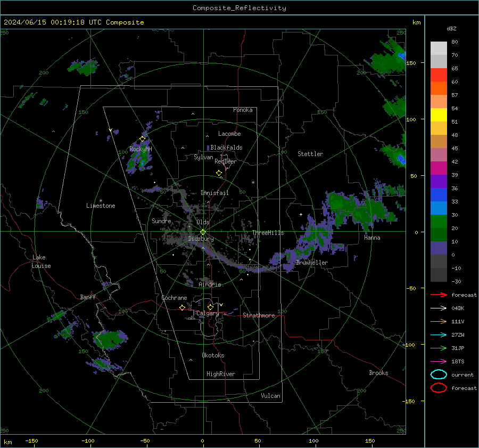Click the white cross marker northwest of Drumheller
Screen dimensions: 479x448
(301, 214)
